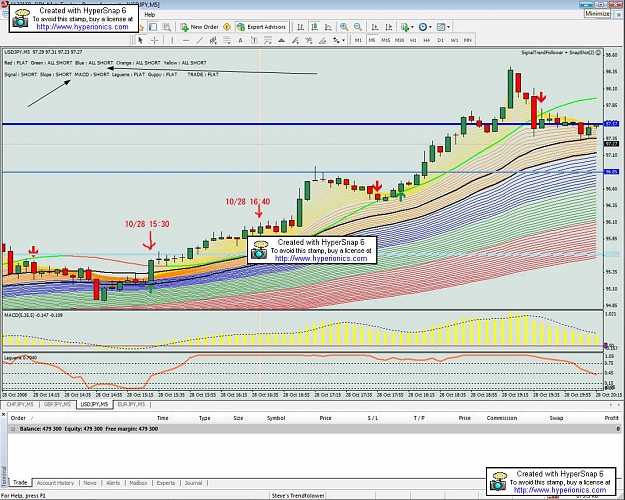Viewport: 625px width, 500px height.
Task: Select the Vertical Line tool
Action: [x=172, y=40]
